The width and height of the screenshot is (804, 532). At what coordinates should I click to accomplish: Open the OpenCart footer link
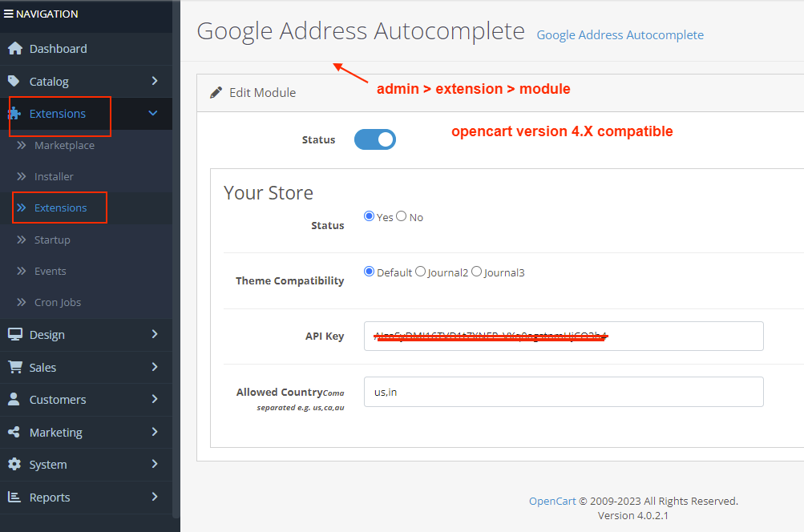click(552, 501)
